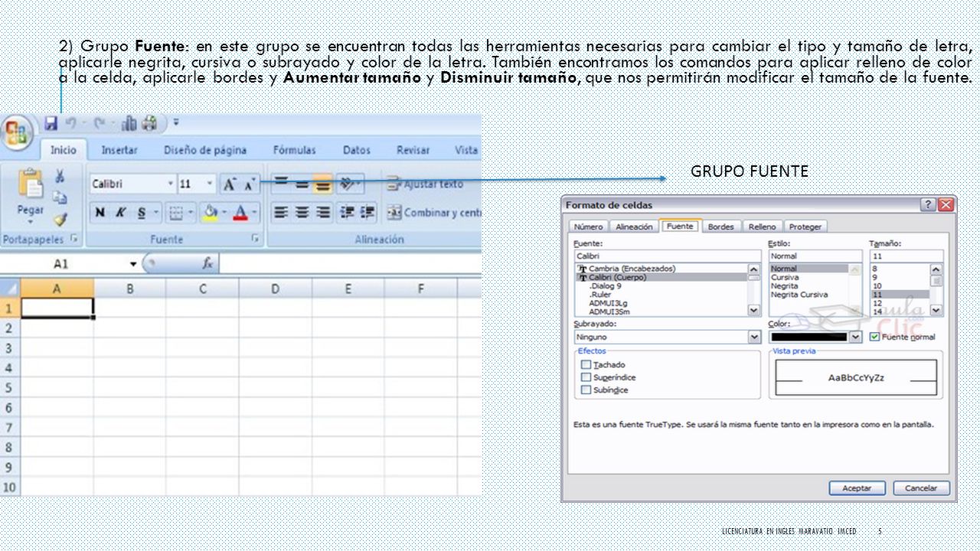
Task: Apply cell borders with the borders icon
Action: click(175, 212)
